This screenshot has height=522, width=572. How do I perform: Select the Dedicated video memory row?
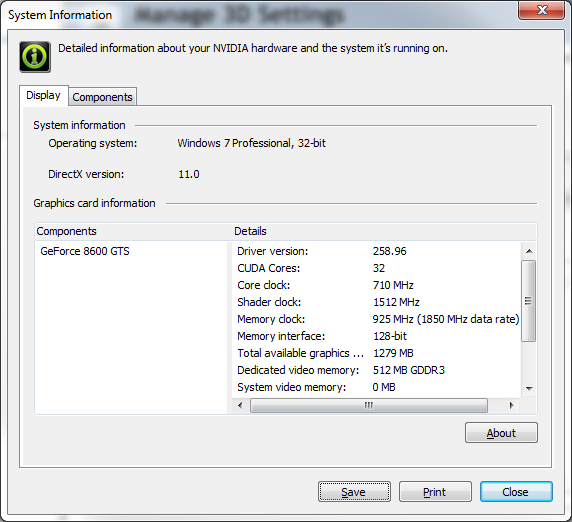click(376, 370)
